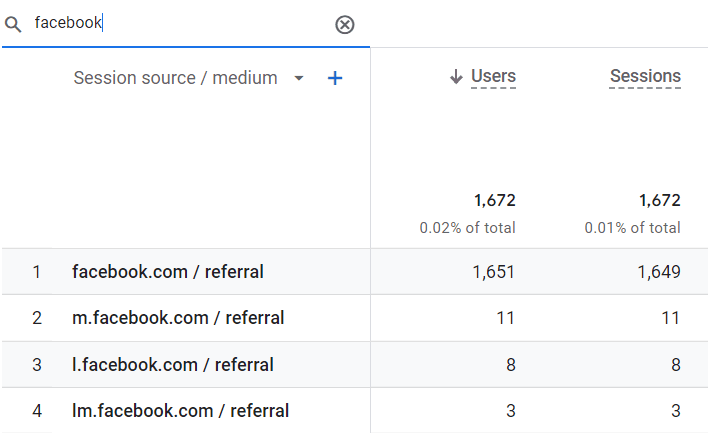
Task: Click into the facebook search field
Action: [180, 23]
